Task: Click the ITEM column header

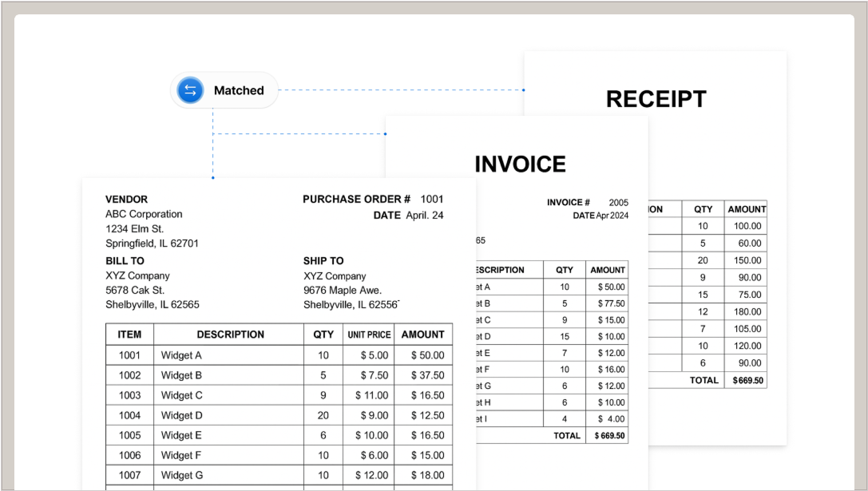Action: tap(129, 335)
